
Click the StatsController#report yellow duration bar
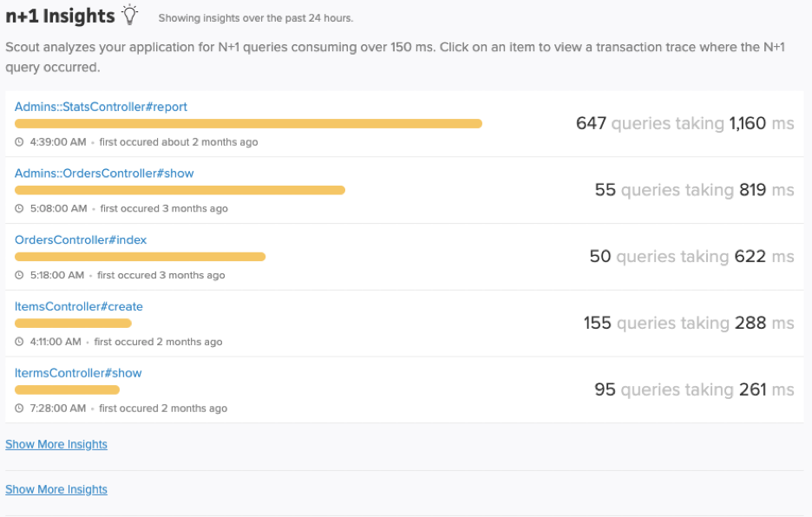tap(249, 124)
